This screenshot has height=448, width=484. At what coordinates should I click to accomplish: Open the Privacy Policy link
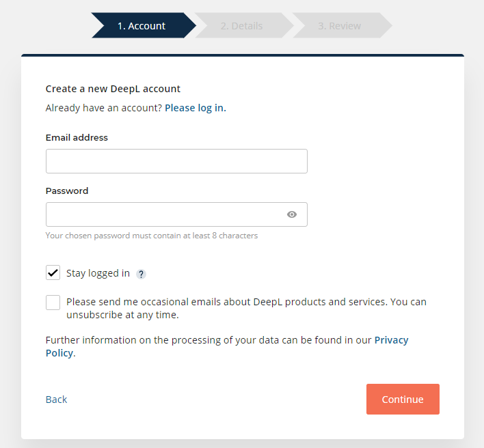click(x=390, y=340)
